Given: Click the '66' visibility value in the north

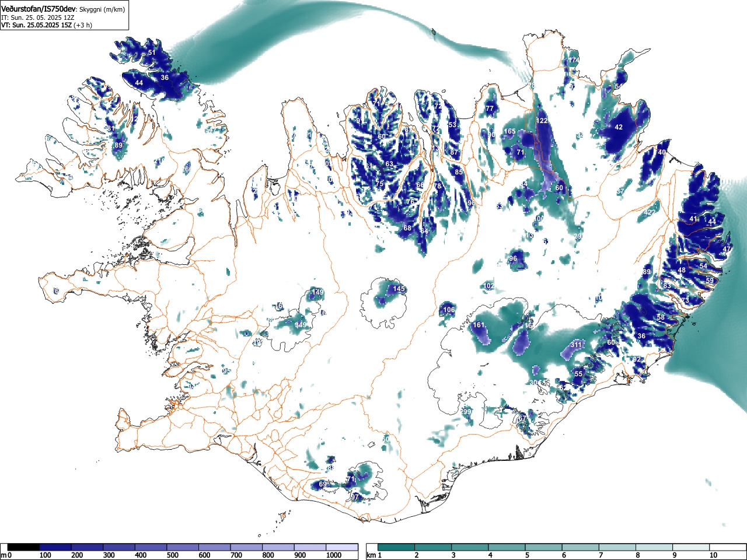Looking at the screenshot, I should tap(420, 185).
